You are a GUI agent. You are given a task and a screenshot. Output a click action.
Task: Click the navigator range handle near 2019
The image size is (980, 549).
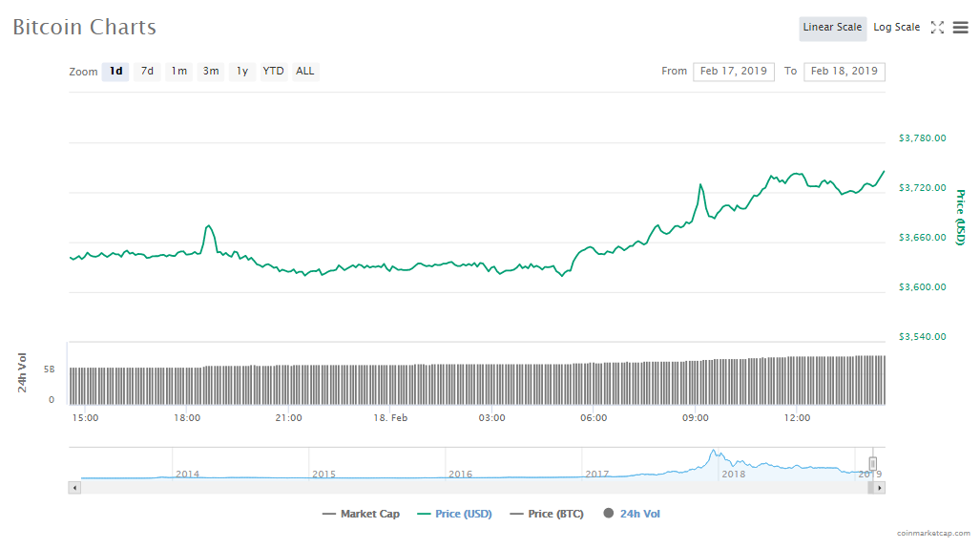(x=872, y=463)
